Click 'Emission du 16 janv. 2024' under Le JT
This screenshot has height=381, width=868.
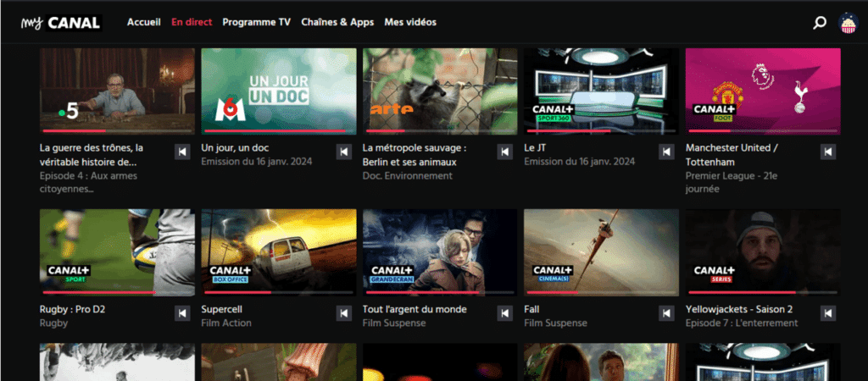pyautogui.click(x=580, y=162)
